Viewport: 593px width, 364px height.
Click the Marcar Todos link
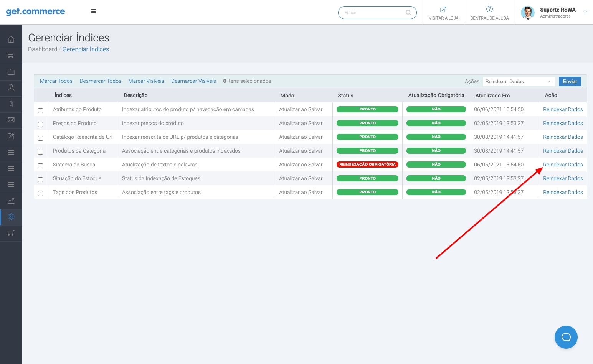[x=56, y=81]
